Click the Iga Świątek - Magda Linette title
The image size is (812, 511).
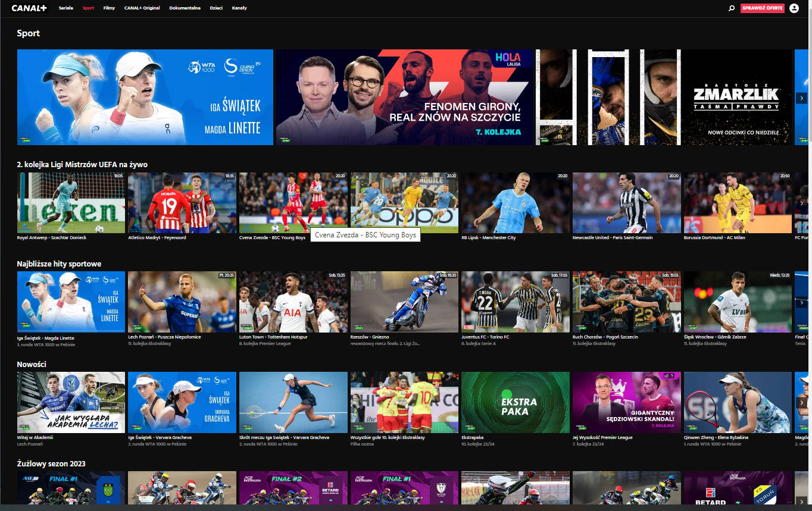click(x=46, y=338)
